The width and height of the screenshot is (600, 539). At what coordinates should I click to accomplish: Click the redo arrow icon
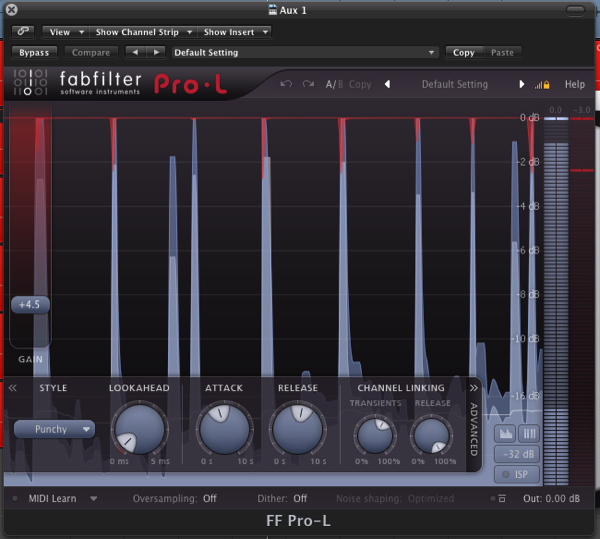pyautogui.click(x=308, y=84)
